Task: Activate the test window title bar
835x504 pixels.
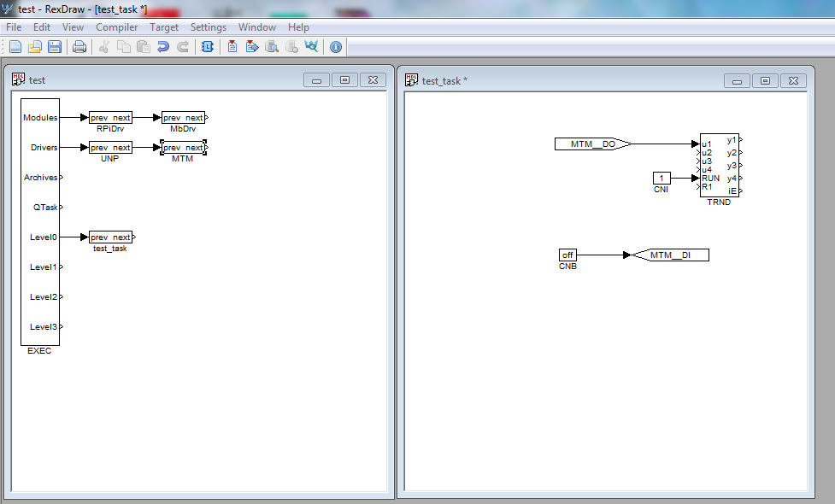Action: pos(160,79)
